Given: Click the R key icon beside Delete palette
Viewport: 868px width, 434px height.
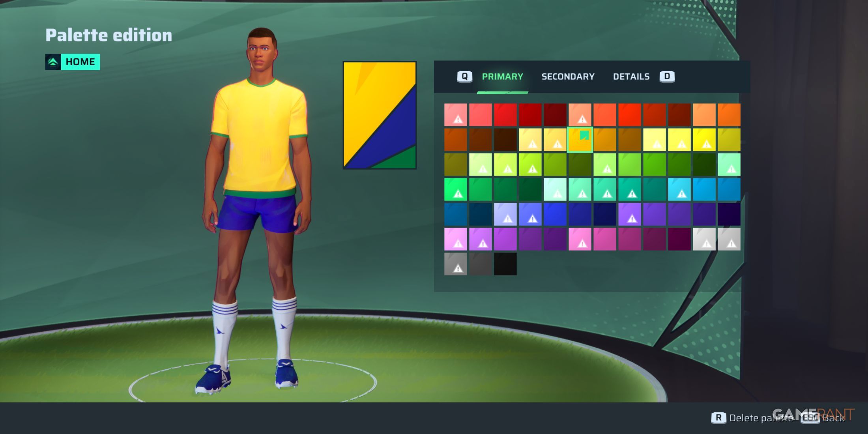Looking at the screenshot, I should click(719, 417).
